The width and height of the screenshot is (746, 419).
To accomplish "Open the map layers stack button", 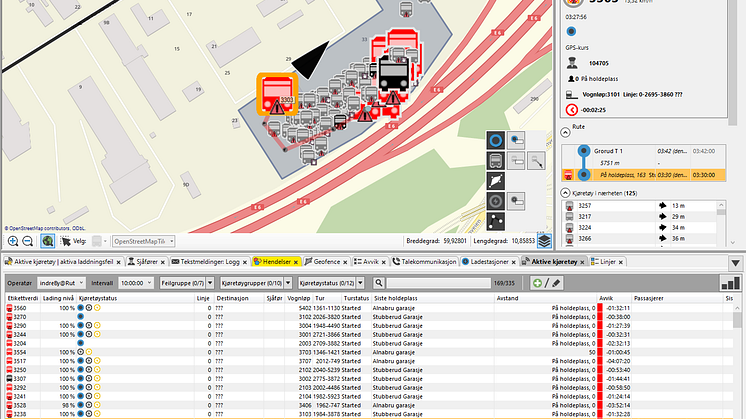I will (544, 241).
